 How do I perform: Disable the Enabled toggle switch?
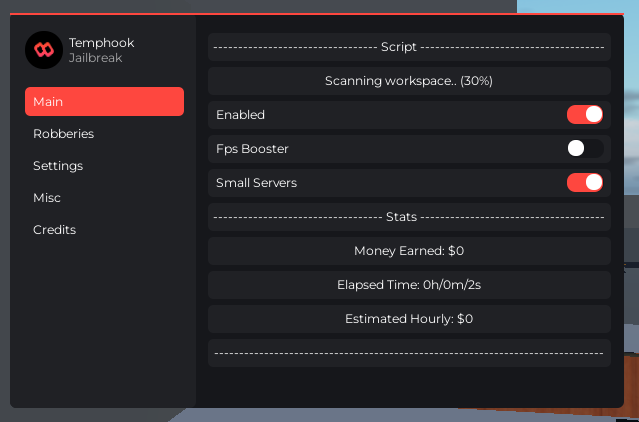585,115
